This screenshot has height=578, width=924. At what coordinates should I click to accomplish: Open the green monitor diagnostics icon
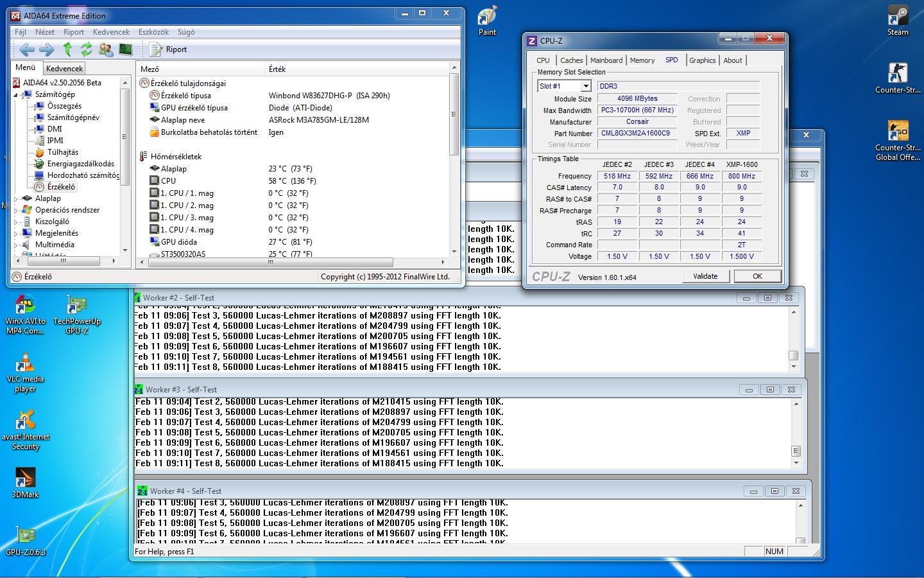coord(126,49)
